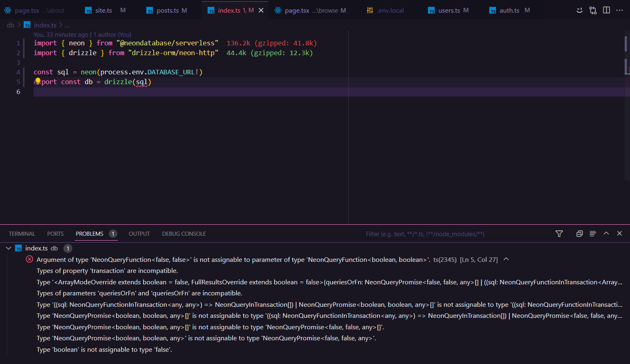Open Changes via the git compare icon

593,10
